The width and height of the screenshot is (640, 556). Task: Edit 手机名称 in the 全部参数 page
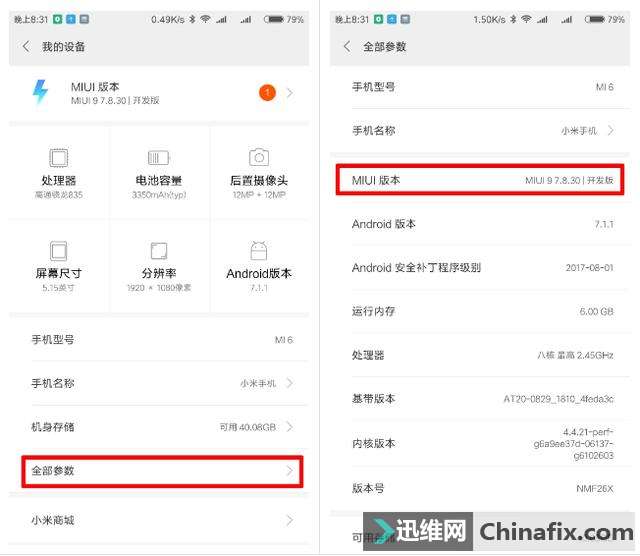tap(483, 131)
